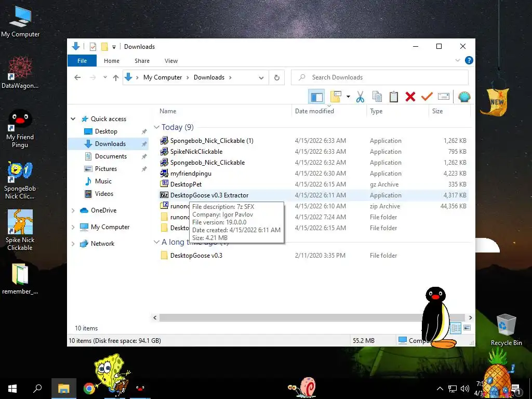Click the scissors Cut icon
The height and width of the screenshot is (399, 532).
[x=360, y=97]
